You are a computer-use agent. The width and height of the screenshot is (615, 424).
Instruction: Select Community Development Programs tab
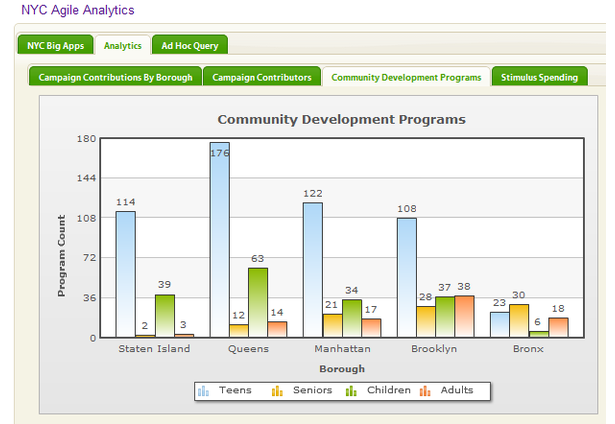[406, 77]
